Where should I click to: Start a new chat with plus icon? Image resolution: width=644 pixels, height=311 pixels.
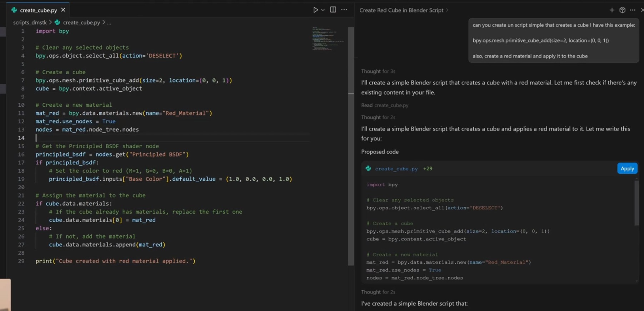click(x=612, y=10)
